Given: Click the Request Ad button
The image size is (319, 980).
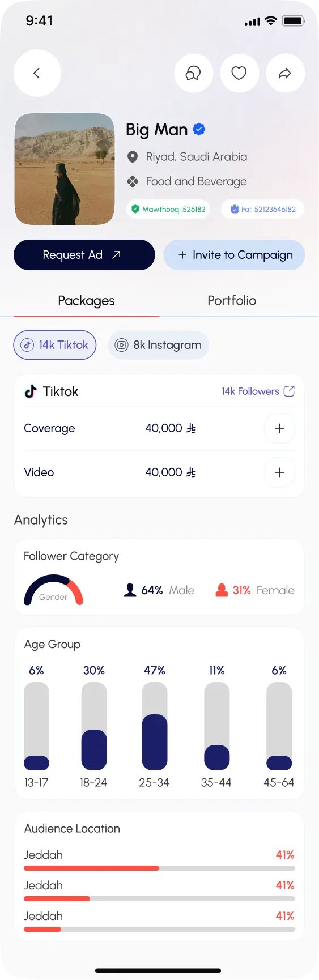Looking at the screenshot, I should click(x=84, y=255).
